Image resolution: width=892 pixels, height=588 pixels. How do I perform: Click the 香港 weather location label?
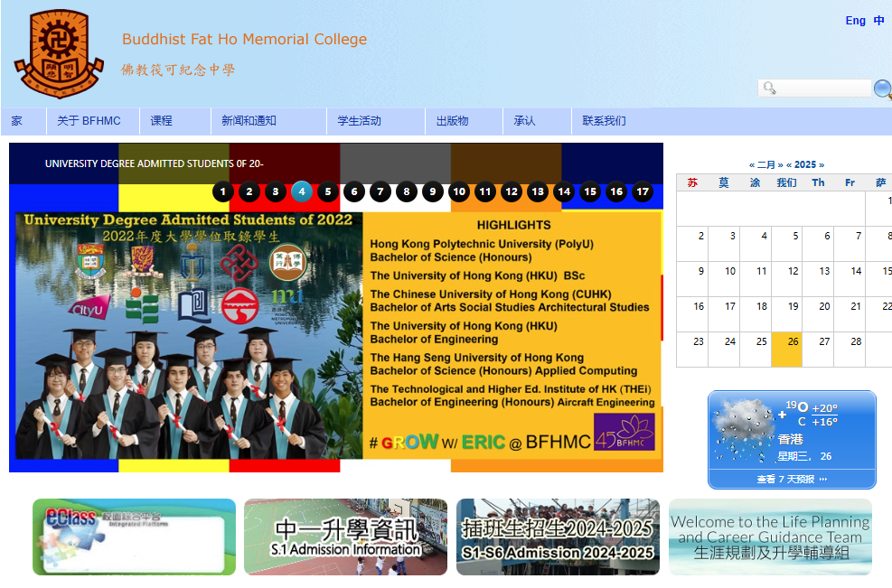(x=790, y=439)
